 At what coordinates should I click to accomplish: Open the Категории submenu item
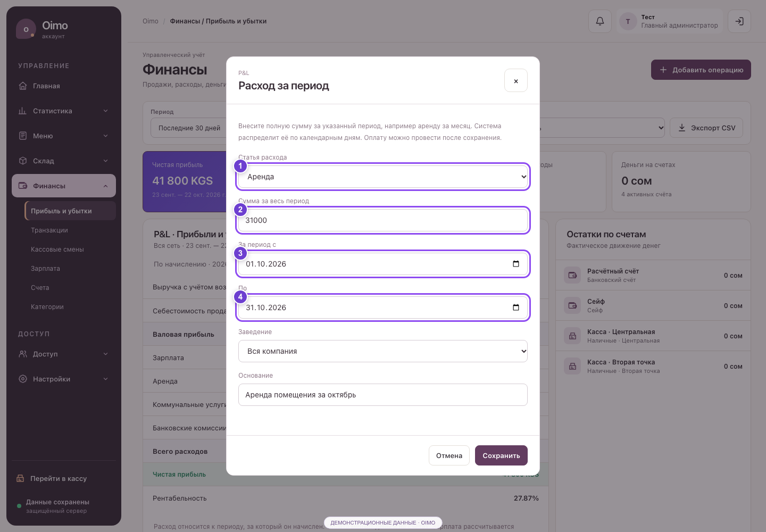70,307
